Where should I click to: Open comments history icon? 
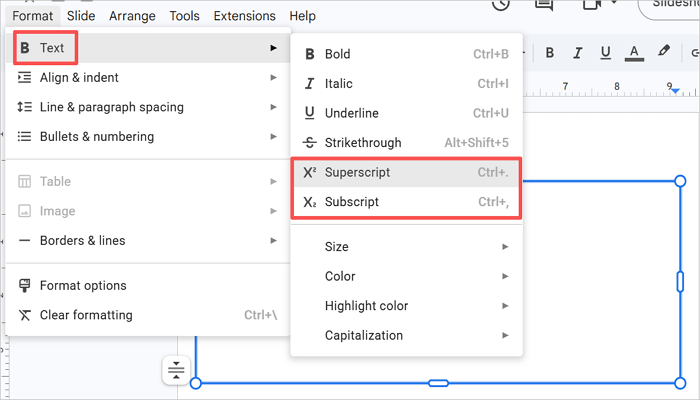544,4
